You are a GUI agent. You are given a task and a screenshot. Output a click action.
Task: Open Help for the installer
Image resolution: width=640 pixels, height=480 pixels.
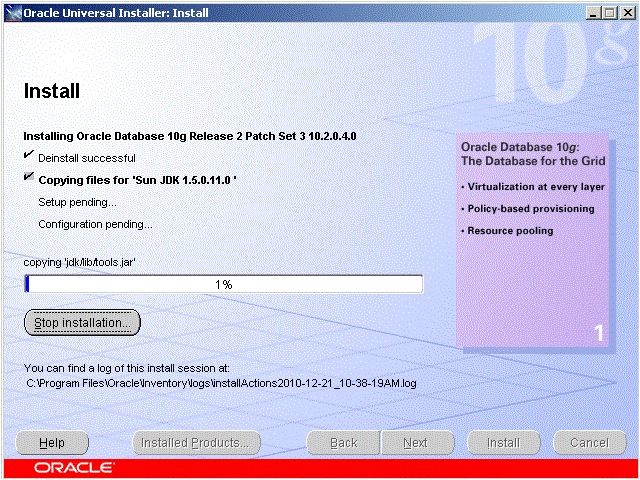(x=52, y=443)
